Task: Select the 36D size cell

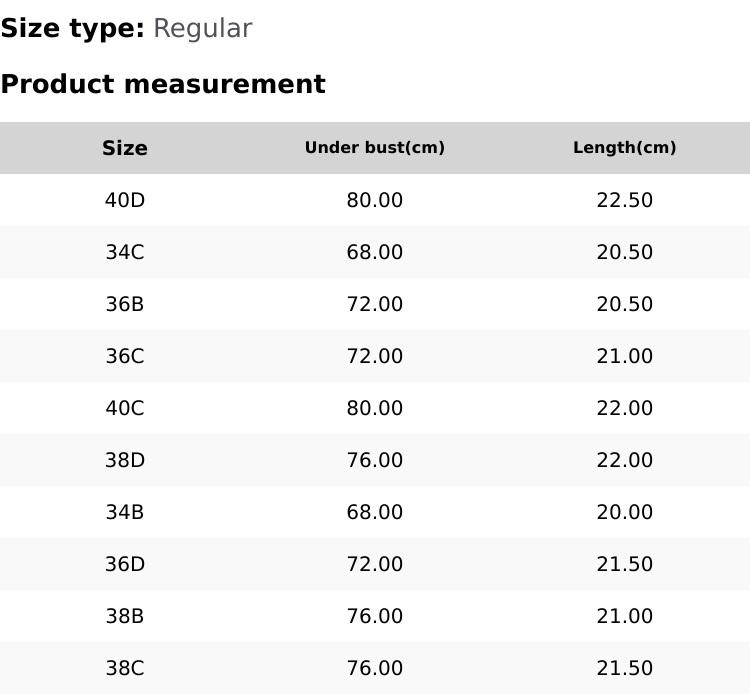Action: pyautogui.click(x=125, y=564)
